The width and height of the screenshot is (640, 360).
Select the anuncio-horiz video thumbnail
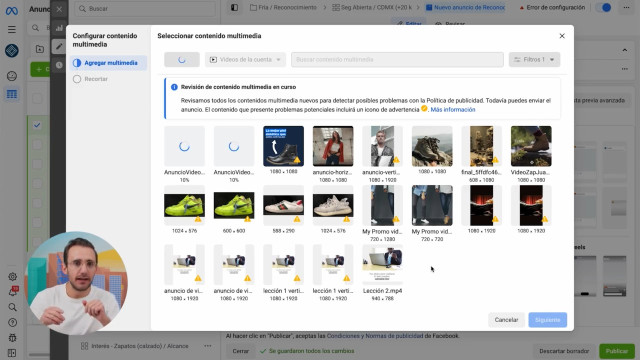pyautogui.click(x=333, y=146)
